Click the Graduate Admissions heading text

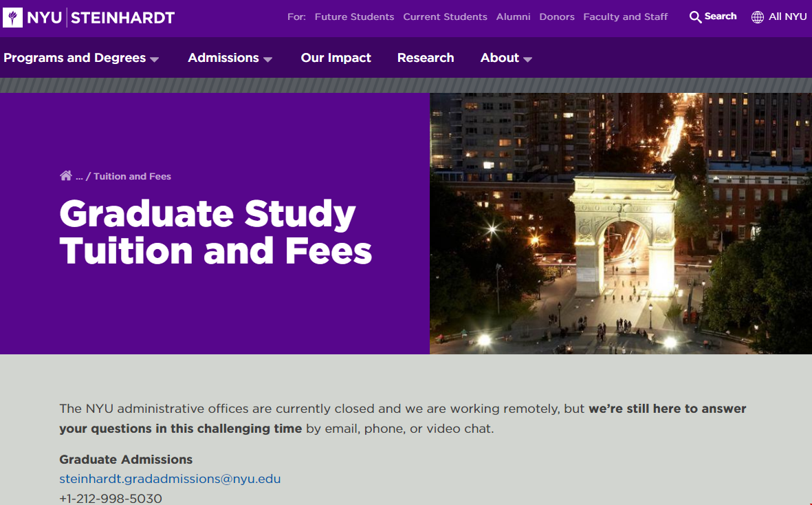[126, 460]
